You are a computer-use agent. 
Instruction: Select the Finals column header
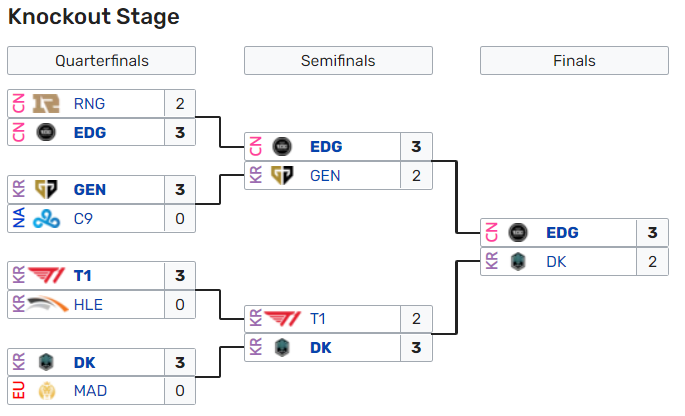click(x=574, y=61)
